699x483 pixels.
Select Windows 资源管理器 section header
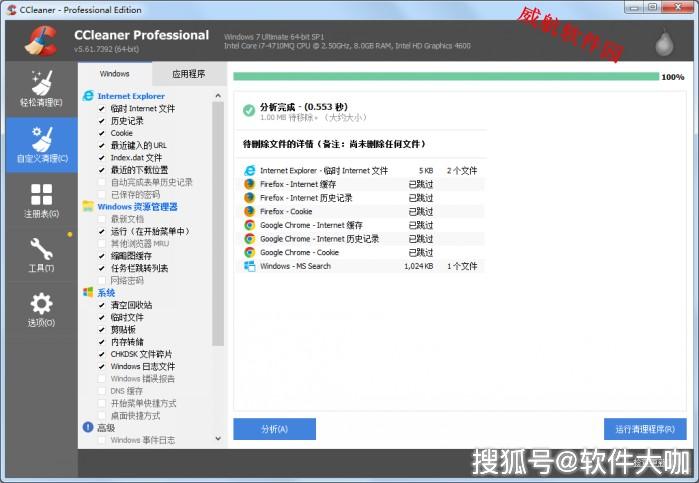coord(137,206)
